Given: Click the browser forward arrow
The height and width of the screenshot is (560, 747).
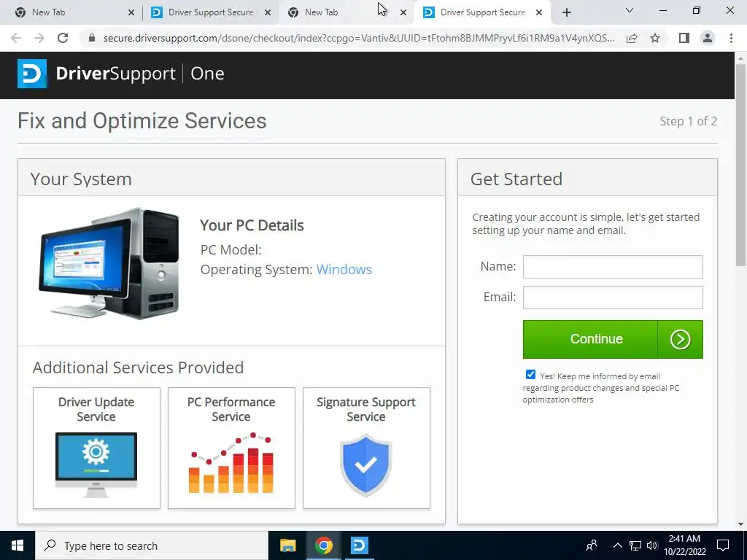Looking at the screenshot, I should (x=39, y=38).
